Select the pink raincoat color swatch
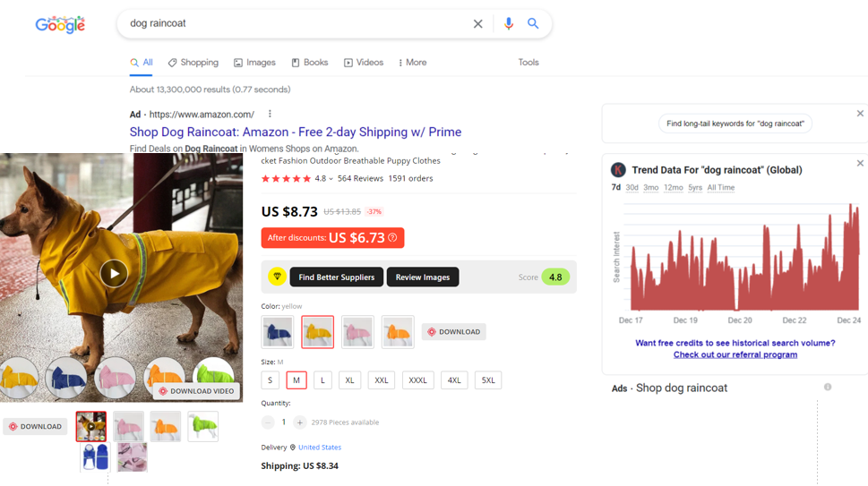The image size is (868, 486). [x=357, y=332]
